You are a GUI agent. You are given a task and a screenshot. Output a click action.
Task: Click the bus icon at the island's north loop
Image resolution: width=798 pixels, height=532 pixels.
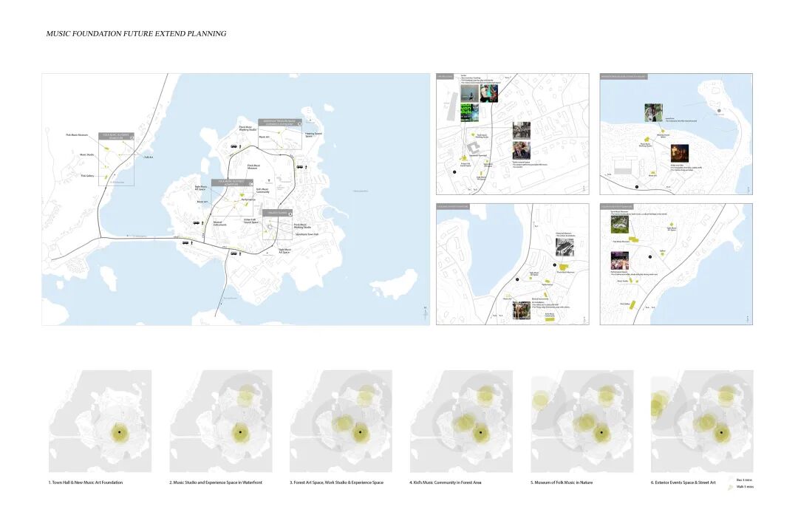click(x=233, y=147)
